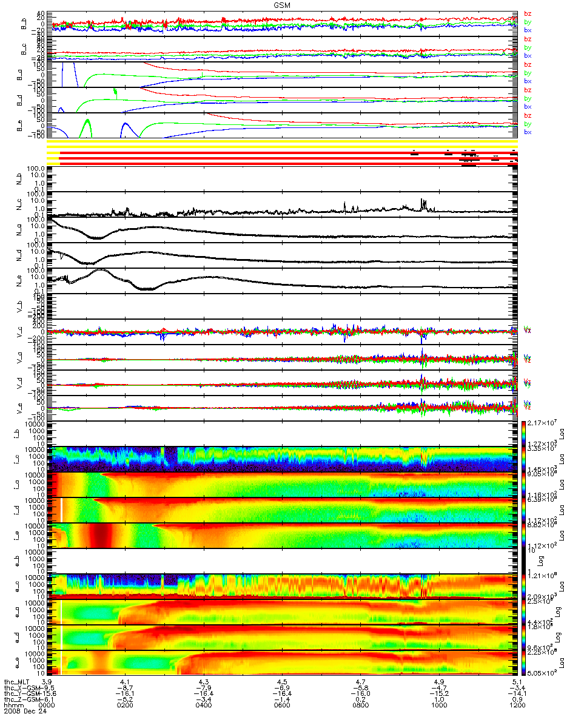
Task: Click the 0400 time tick label
Action: [203, 706]
